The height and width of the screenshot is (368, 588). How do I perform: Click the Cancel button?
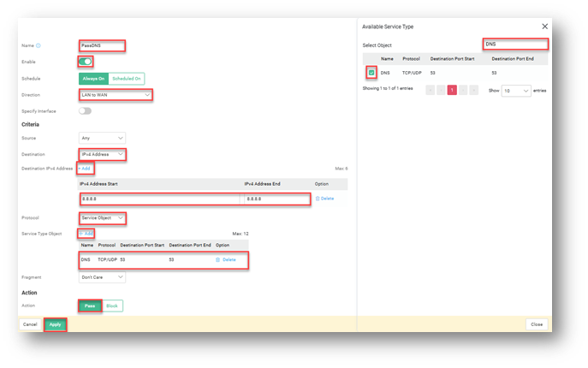30,324
